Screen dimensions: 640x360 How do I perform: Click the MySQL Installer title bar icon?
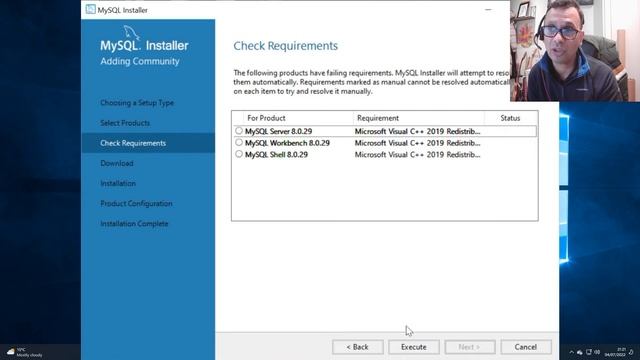click(90, 9)
